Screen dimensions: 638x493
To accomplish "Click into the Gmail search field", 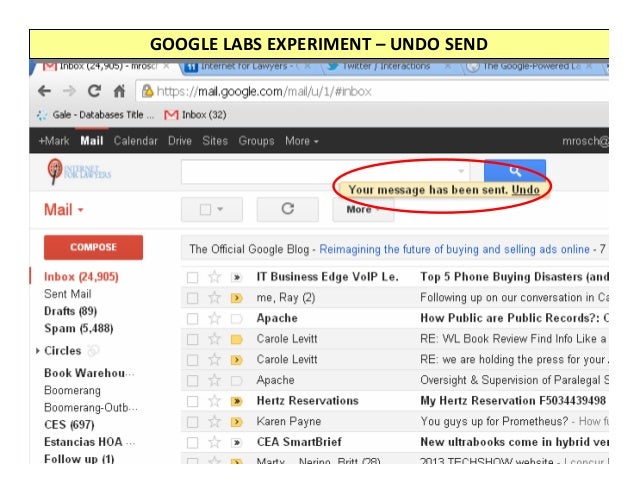I will pyautogui.click(x=319, y=171).
